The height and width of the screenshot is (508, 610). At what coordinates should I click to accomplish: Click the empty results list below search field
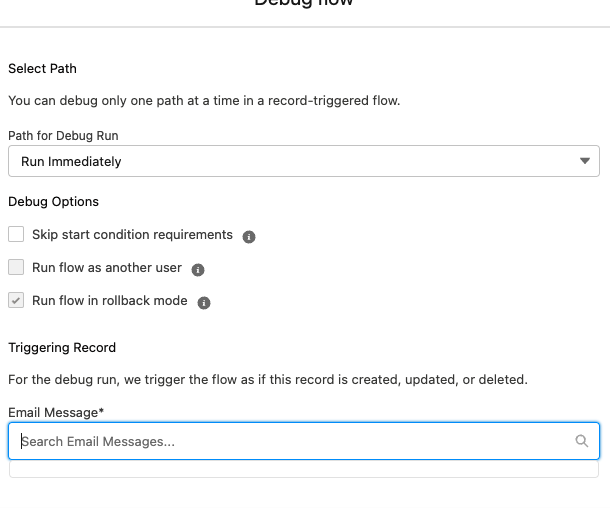coord(303,469)
